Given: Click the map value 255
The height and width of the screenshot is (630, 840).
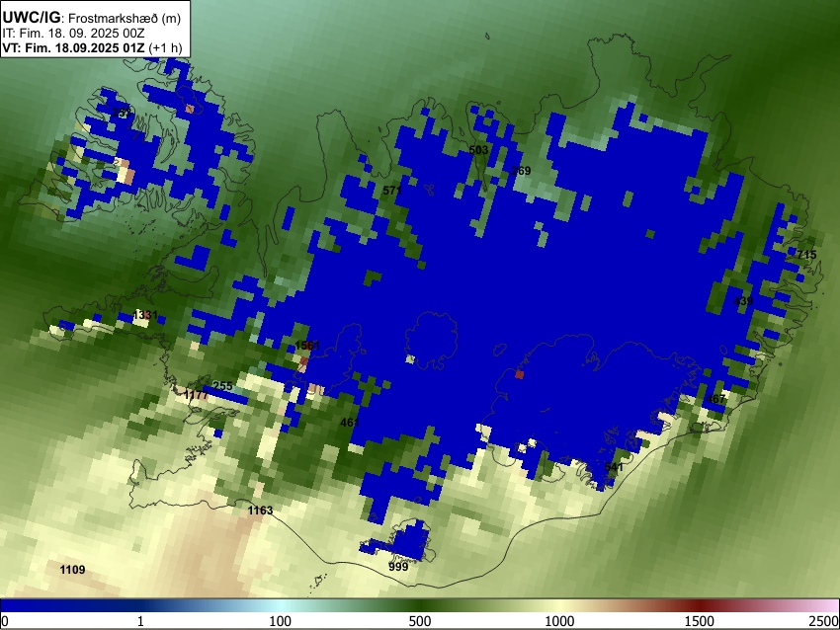Looking at the screenshot, I should (223, 386).
